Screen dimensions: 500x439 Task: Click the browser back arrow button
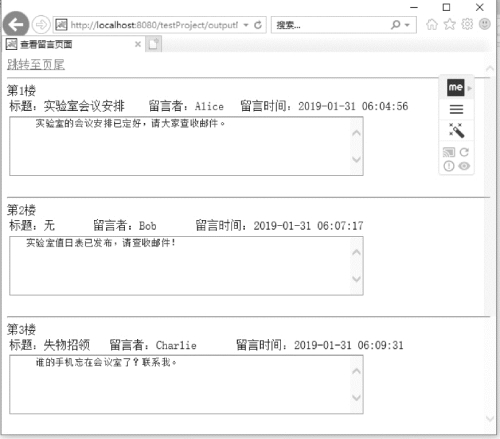tap(16, 24)
